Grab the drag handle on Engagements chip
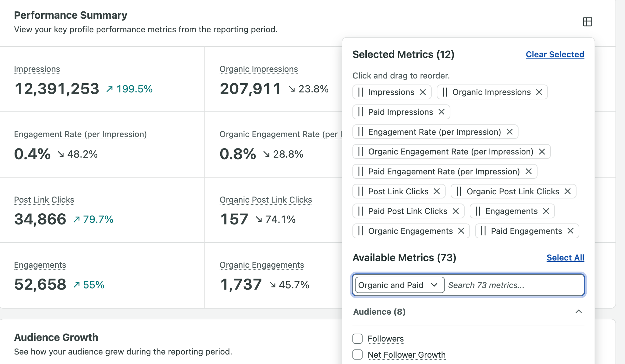Viewport: 625px width, 364px height. tap(478, 211)
